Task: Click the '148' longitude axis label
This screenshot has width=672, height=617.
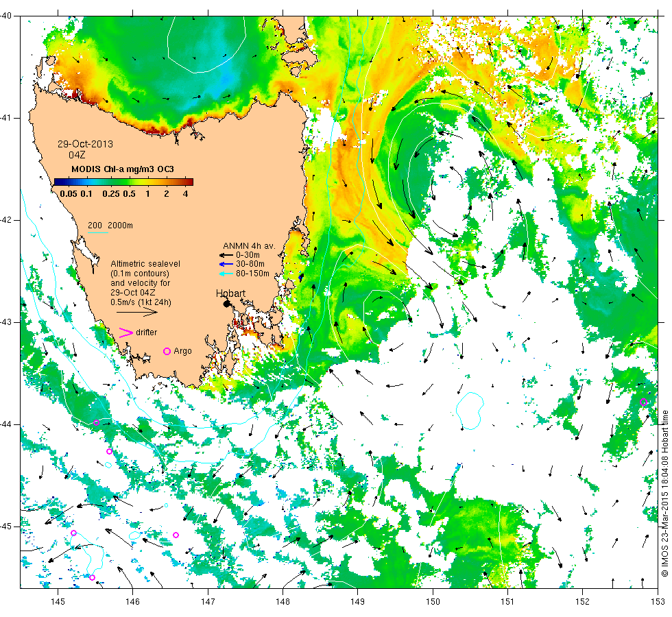Action: 283,602
